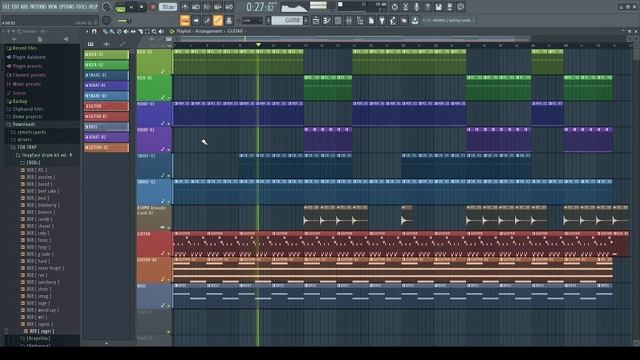
Task: Click the save floppy disk icon
Action: pyautogui.click(x=438, y=7)
